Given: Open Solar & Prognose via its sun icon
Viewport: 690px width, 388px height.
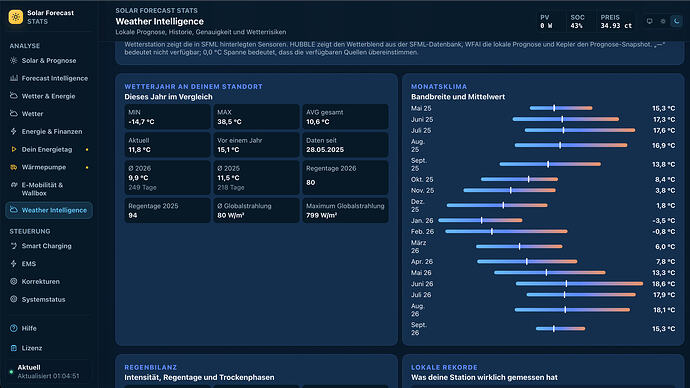Looking at the screenshot, I should point(14,60).
